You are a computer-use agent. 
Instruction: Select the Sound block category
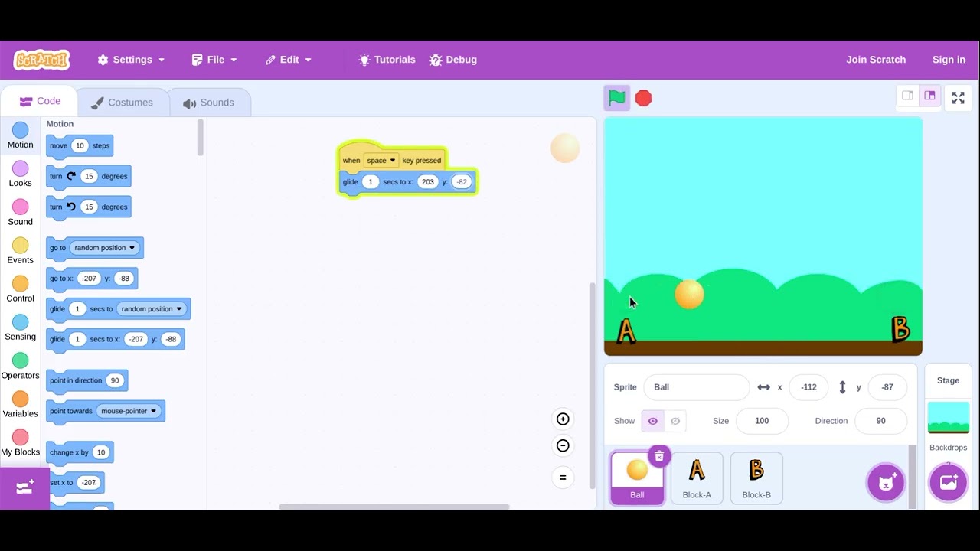tap(21, 213)
